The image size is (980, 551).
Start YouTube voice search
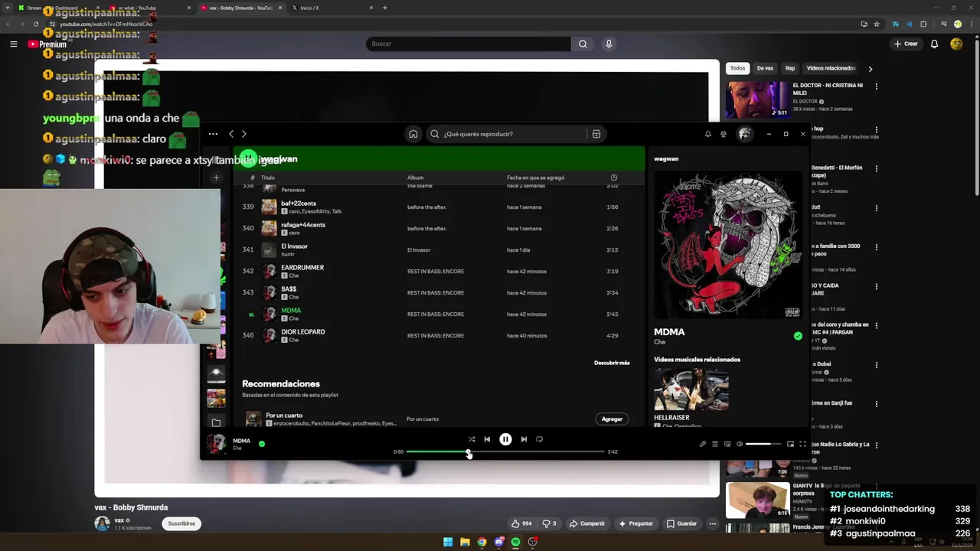(x=609, y=44)
